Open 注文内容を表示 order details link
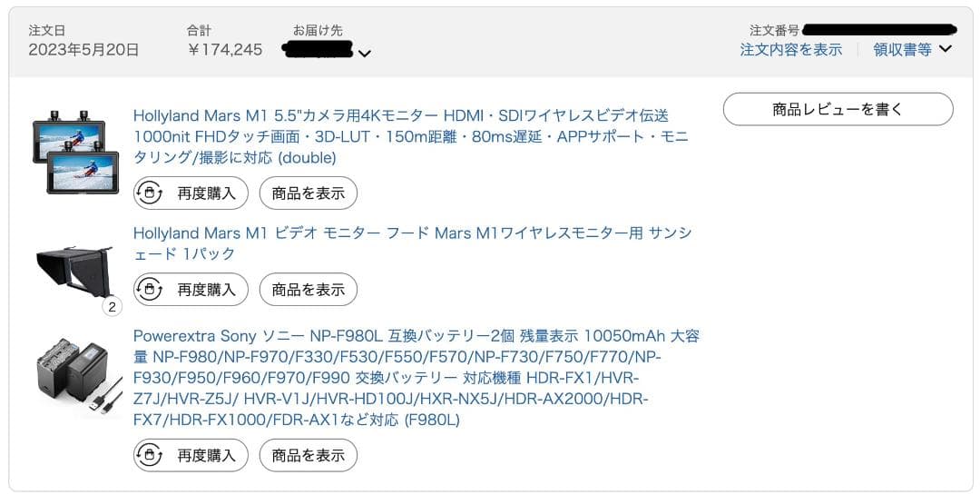Viewport: 980px width, 495px height. click(790, 50)
